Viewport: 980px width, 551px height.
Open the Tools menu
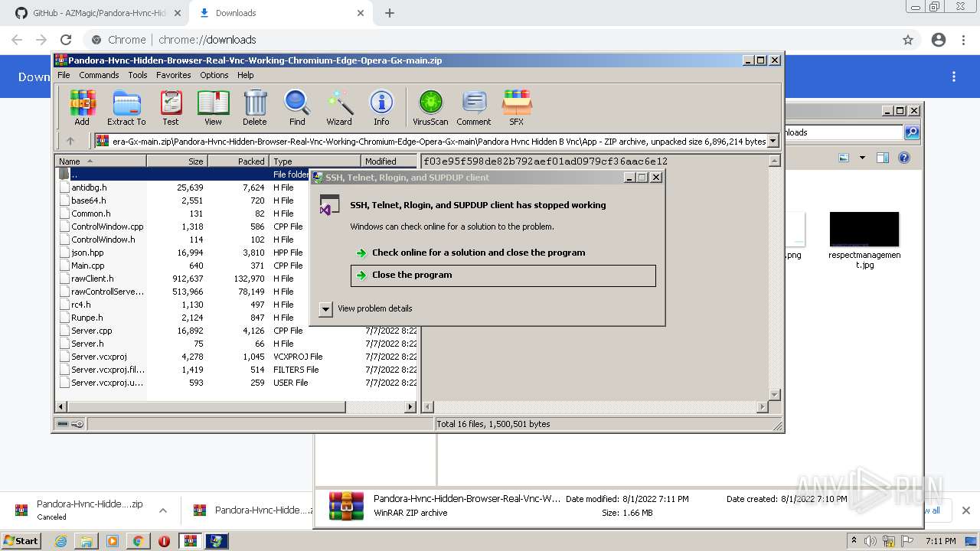(138, 75)
